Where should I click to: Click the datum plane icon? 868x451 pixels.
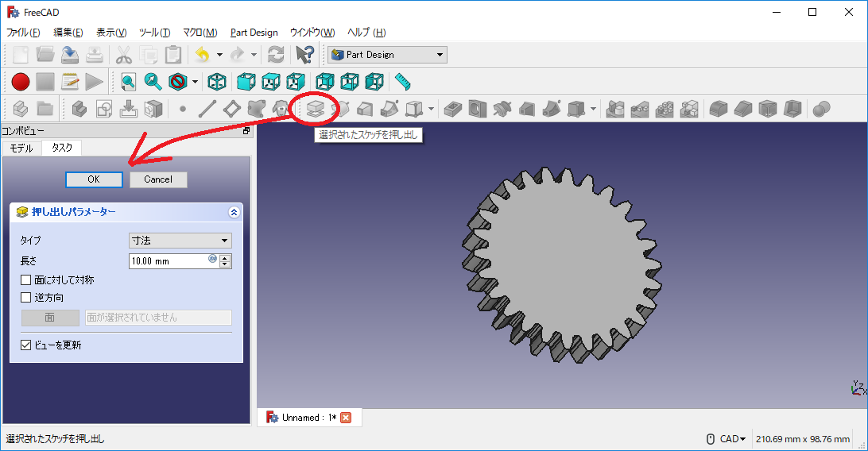click(232, 109)
